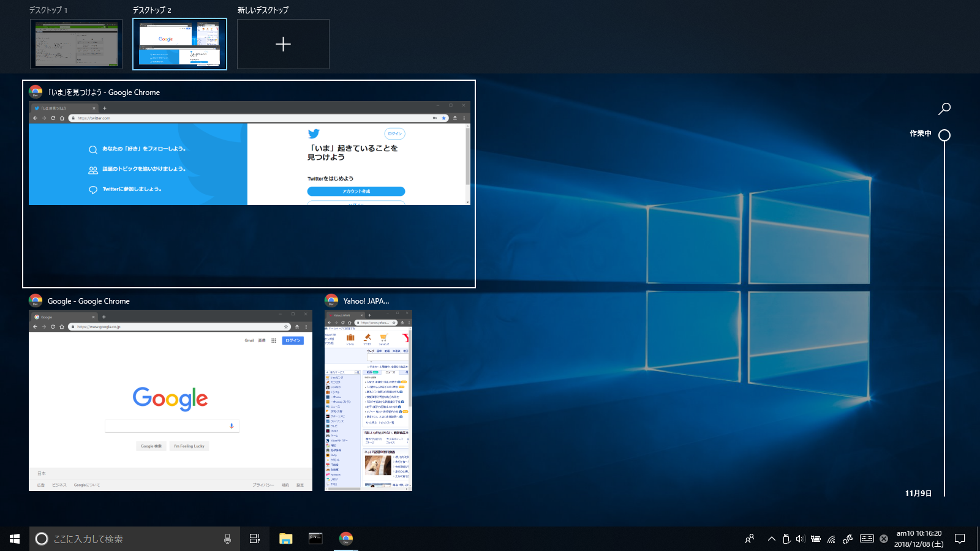Open the Windows Start menu
Viewport: 980px width, 551px height.
[x=15, y=539]
